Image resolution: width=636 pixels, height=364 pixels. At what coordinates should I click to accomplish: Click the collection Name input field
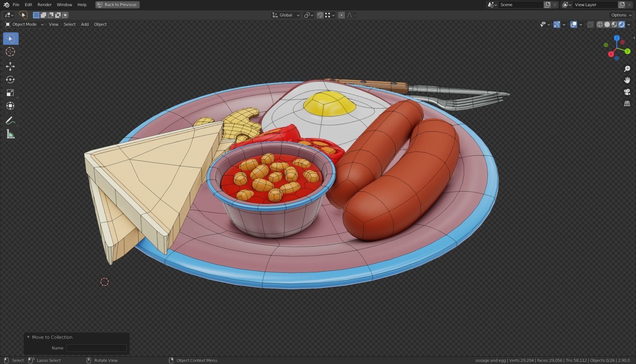tap(96, 348)
